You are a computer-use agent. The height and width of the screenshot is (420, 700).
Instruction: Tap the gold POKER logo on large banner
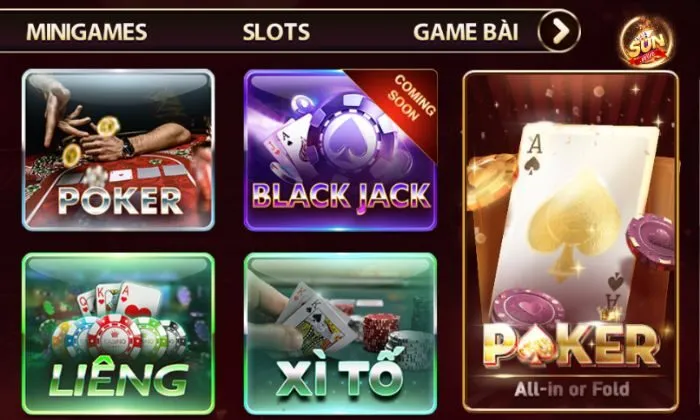571,344
